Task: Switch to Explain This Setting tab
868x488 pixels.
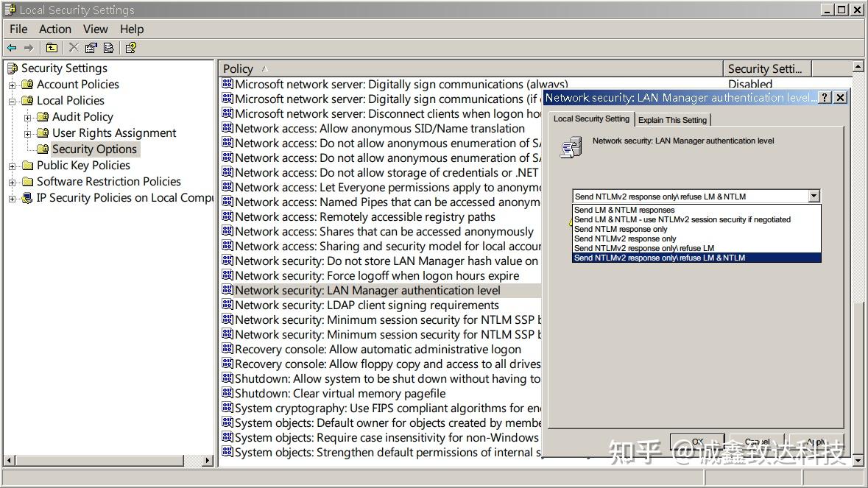Action: click(x=673, y=120)
